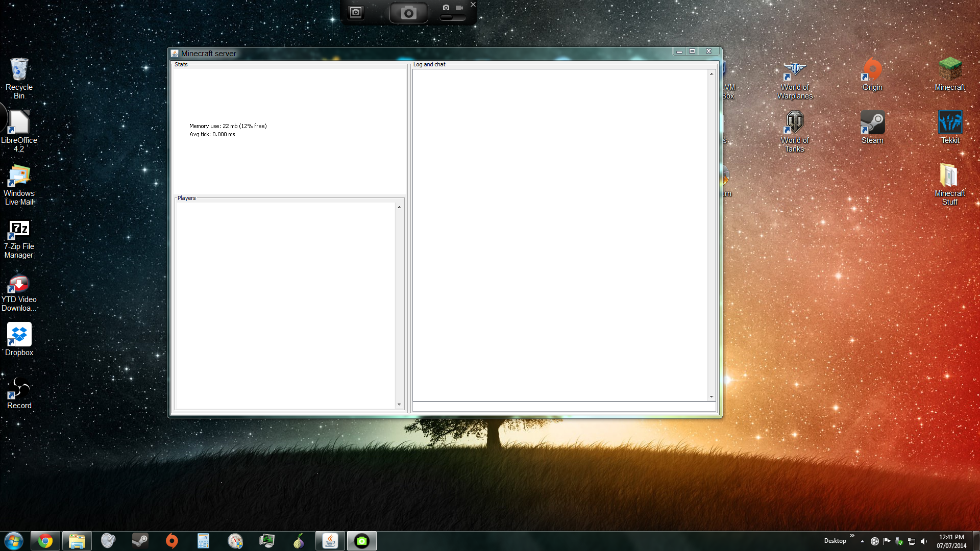Click the Chrome taskbar icon
The image size is (980, 551).
(x=45, y=541)
